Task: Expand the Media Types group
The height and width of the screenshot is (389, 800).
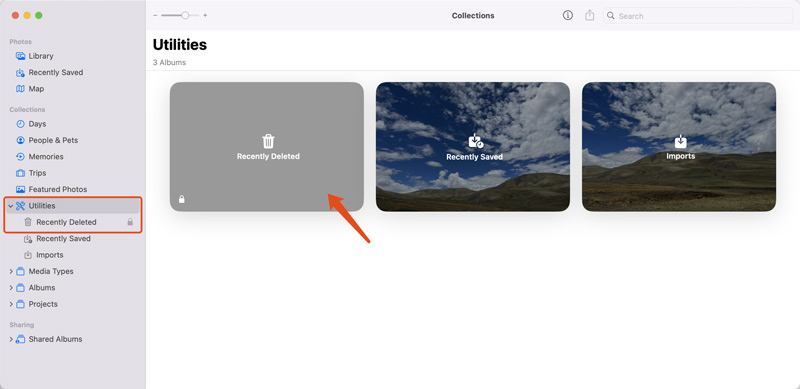Action: tap(11, 271)
